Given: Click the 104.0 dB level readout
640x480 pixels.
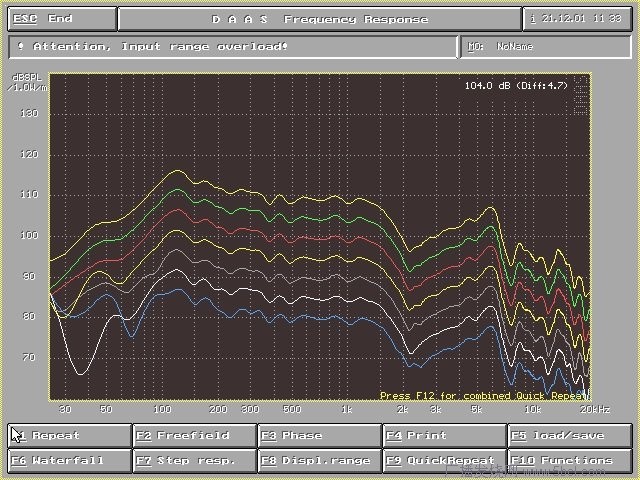Looking at the screenshot, I should click(515, 86).
